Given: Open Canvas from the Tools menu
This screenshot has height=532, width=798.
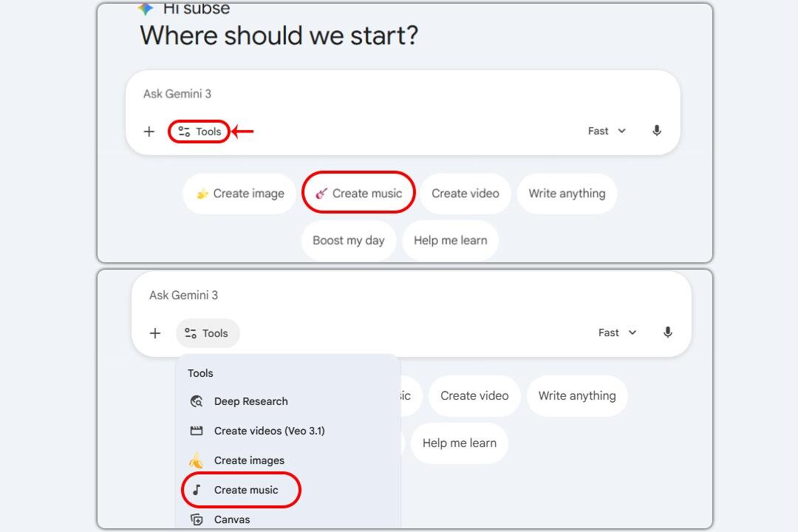Looking at the screenshot, I should tap(231, 519).
